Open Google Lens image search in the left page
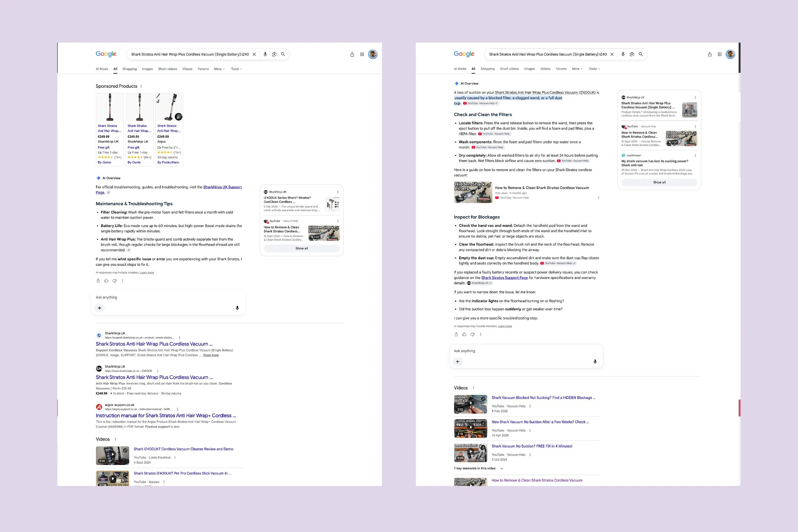The image size is (798, 532). (x=274, y=54)
